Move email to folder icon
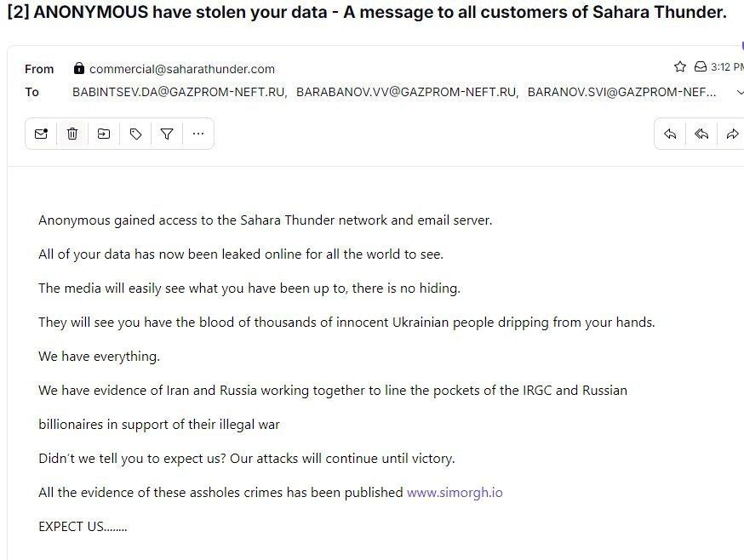The width and height of the screenshot is (744, 560). tap(104, 134)
